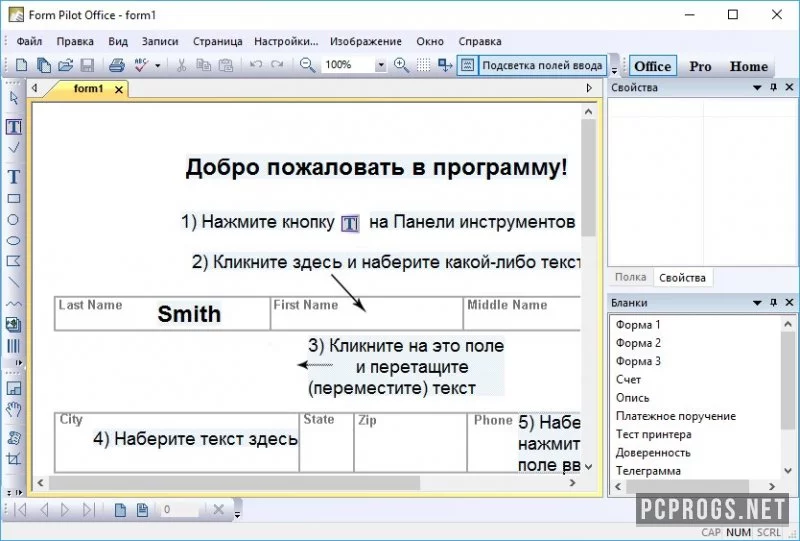The height and width of the screenshot is (541, 800).
Task: Run the ABC spell check
Action: 141,65
